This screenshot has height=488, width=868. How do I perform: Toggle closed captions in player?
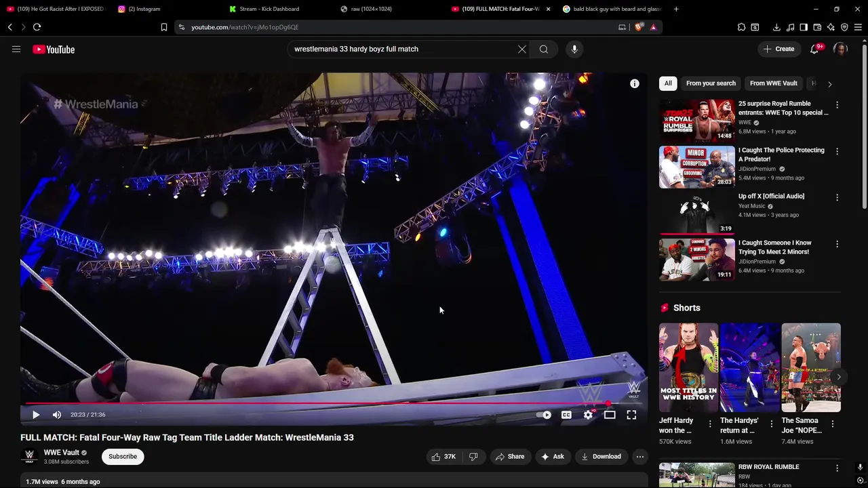pyautogui.click(x=566, y=415)
